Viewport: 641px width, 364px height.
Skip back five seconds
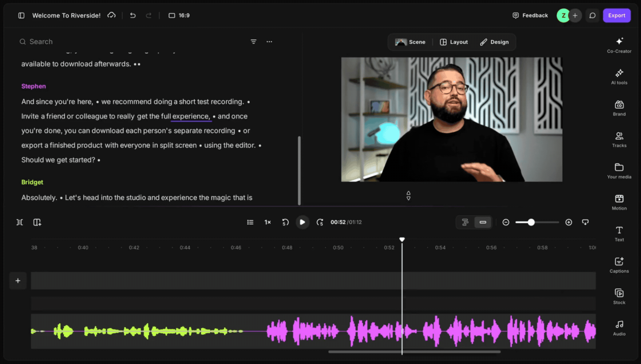click(x=285, y=222)
